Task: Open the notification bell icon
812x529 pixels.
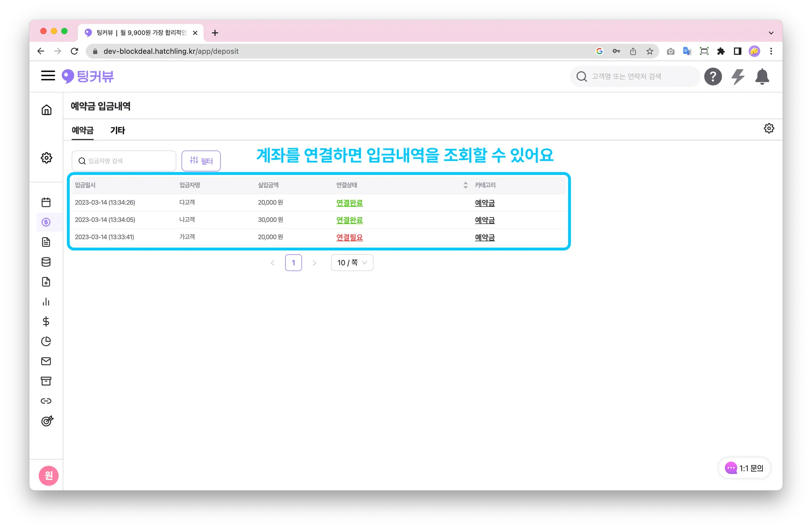Action: (x=762, y=76)
